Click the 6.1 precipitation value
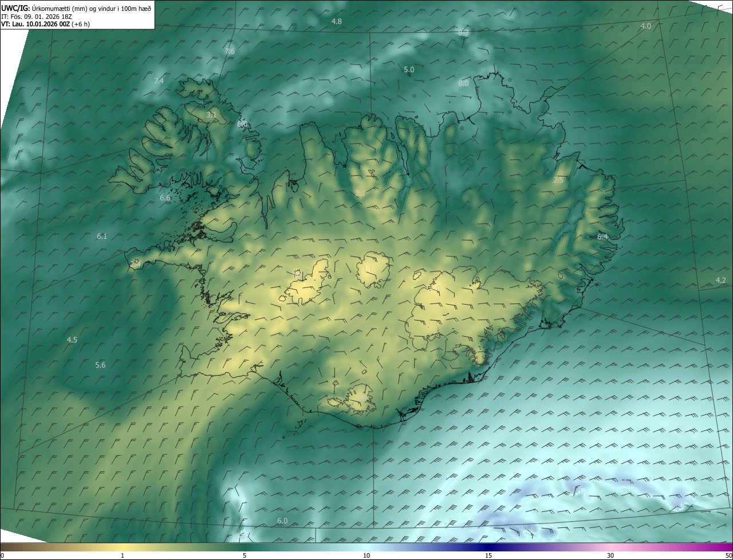733x560 pixels. tap(102, 236)
